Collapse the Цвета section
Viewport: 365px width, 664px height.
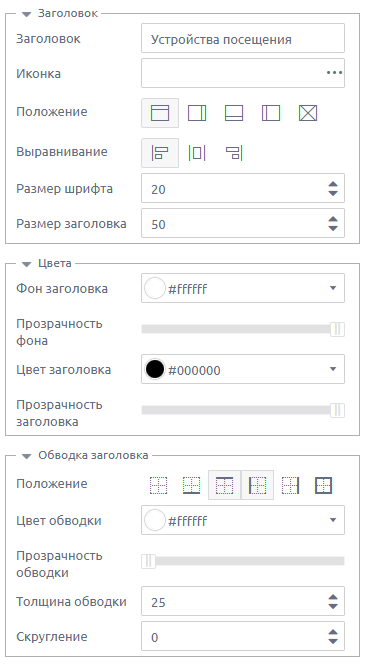point(27,264)
